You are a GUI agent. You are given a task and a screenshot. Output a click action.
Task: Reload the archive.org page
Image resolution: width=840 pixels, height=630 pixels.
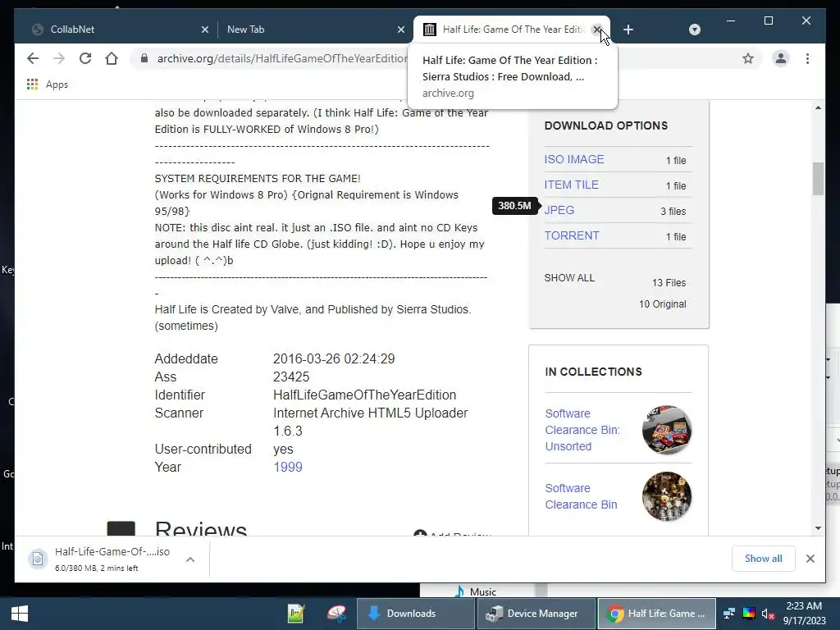click(x=85, y=58)
